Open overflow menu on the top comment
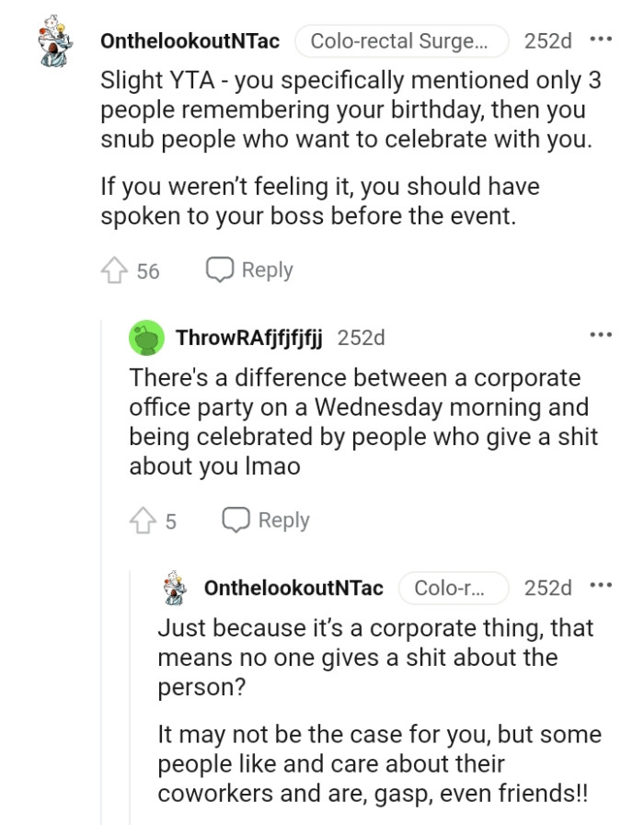The height and width of the screenshot is (825, 644). click(x=603, y=37)
